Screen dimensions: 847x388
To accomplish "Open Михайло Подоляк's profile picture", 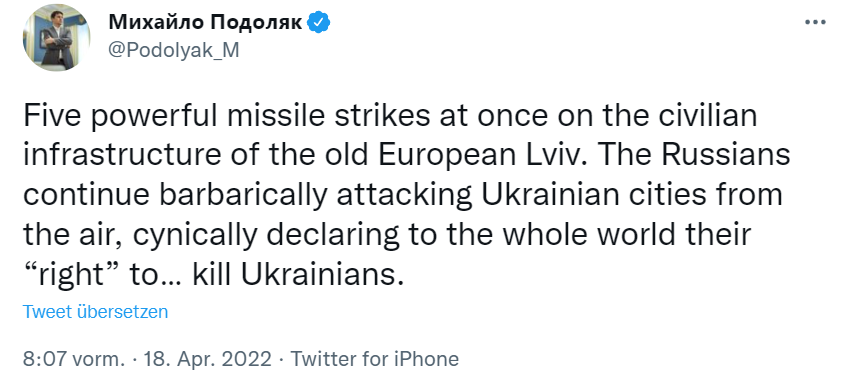I will coord(57,37).
